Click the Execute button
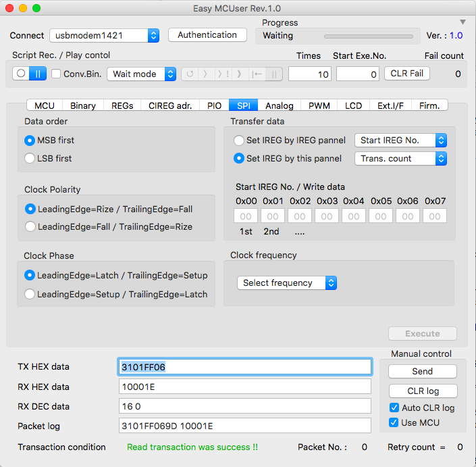The image size is (476, 467). (x=422, y=333)
